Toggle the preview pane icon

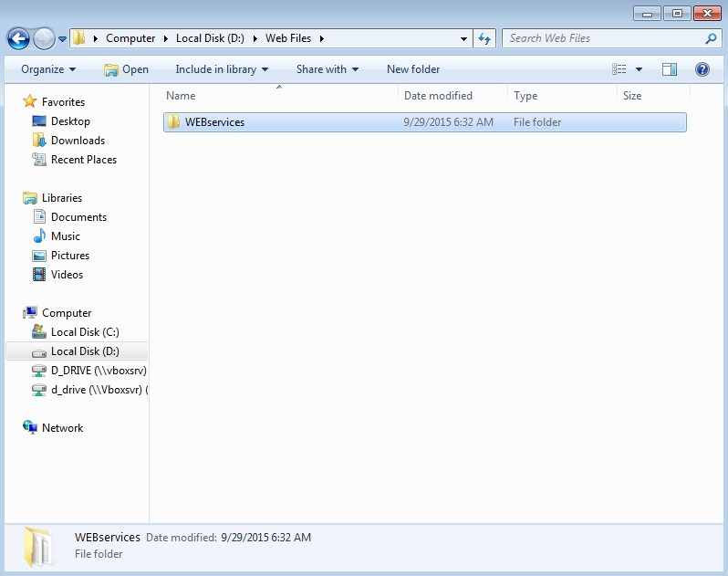point(670,69)
